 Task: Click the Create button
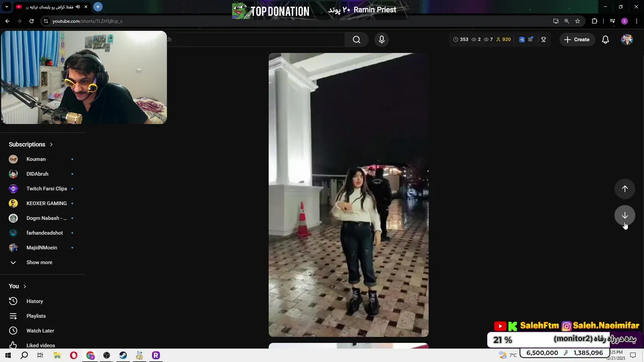click(x=577, y=40)
